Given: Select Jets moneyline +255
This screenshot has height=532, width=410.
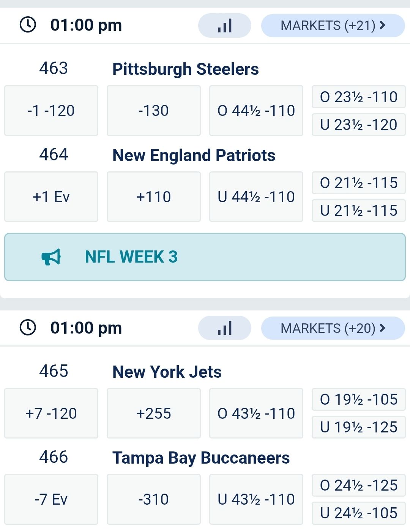Looking at the screenshot, I should click(154, 413).
